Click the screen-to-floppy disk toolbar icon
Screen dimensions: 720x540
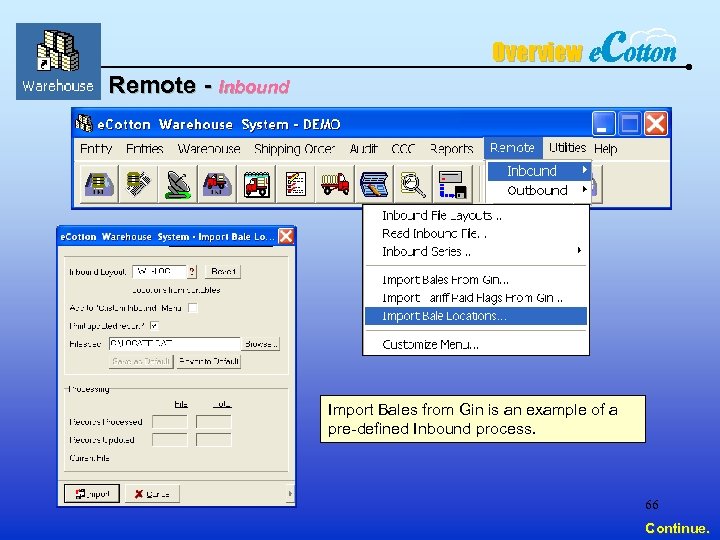coord(452,184)
